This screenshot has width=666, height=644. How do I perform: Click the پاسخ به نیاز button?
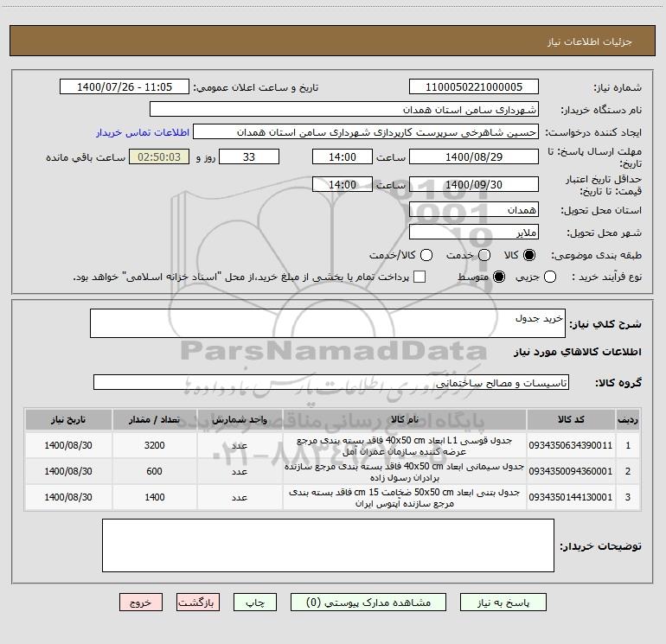(x=503, y=603)
